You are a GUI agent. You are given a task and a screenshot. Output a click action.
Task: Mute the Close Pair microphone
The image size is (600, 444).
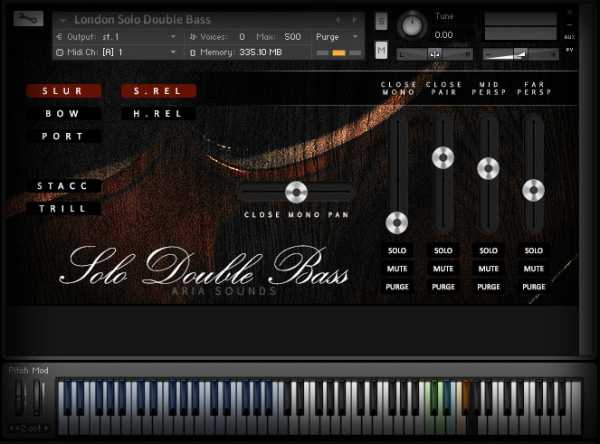[443, 269]
